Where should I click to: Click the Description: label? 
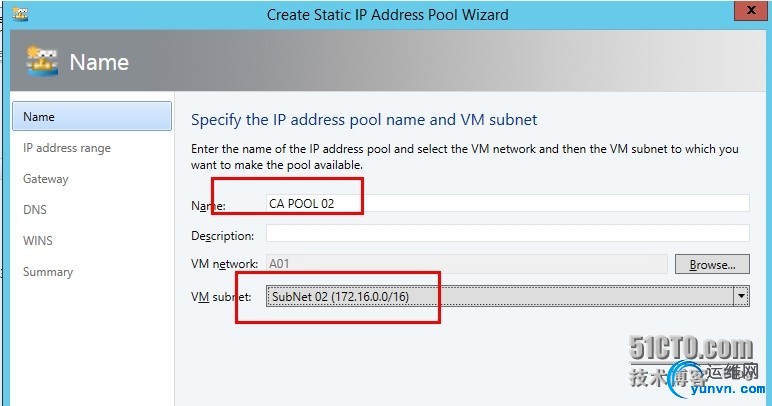(x=223, y=236)
